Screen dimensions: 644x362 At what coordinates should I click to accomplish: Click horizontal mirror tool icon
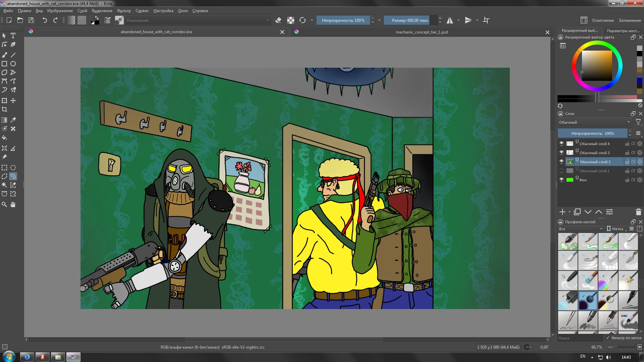click(x=450, y=20)
